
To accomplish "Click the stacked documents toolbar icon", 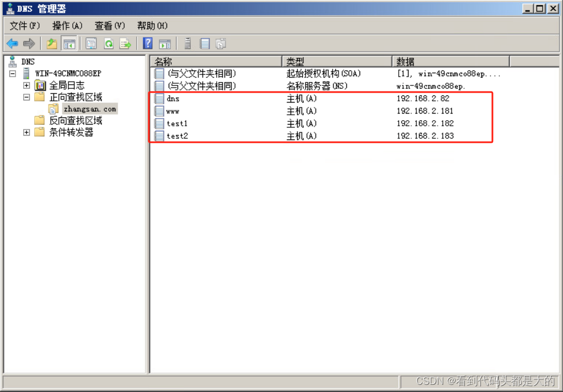I will click(221, 44).
